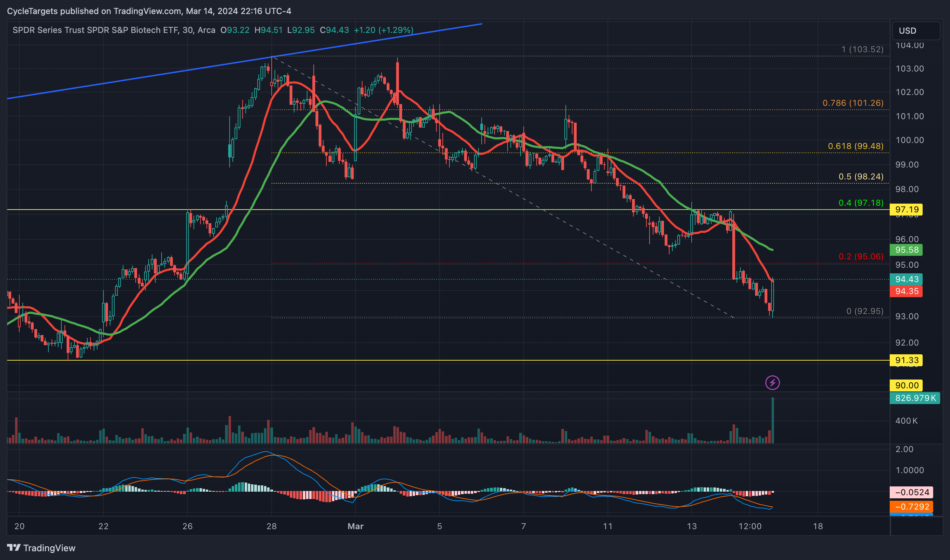Click the orange -0.7292 signal value label
The width and height of the screenshot is (950, 560).
(911, 506)
